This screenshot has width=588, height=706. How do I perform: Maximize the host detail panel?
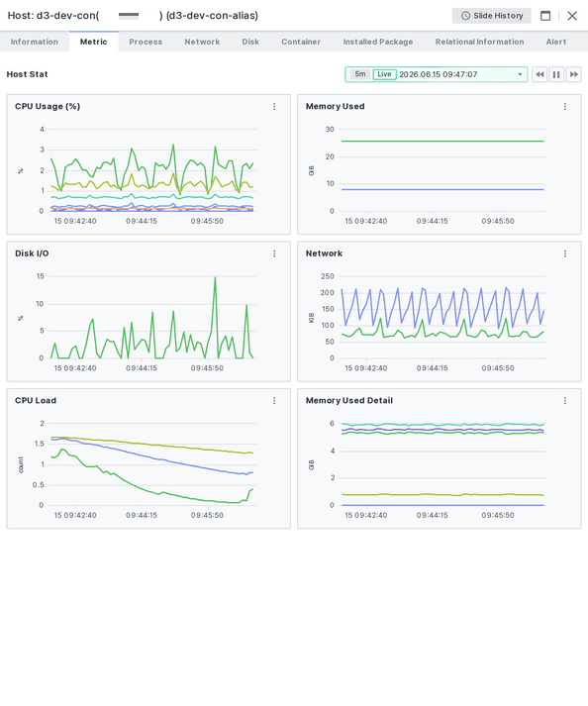[x=545, y=16]
